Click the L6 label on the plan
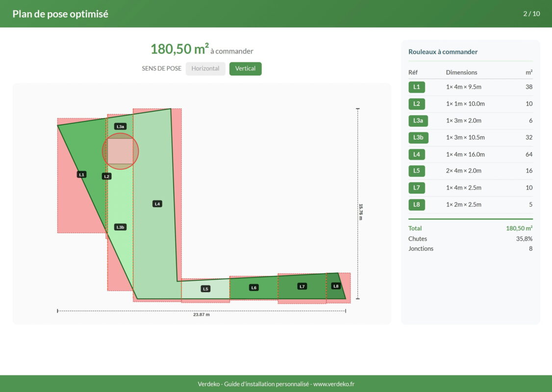The width and height of the screenshot is (552, 392). pos(254,288)
